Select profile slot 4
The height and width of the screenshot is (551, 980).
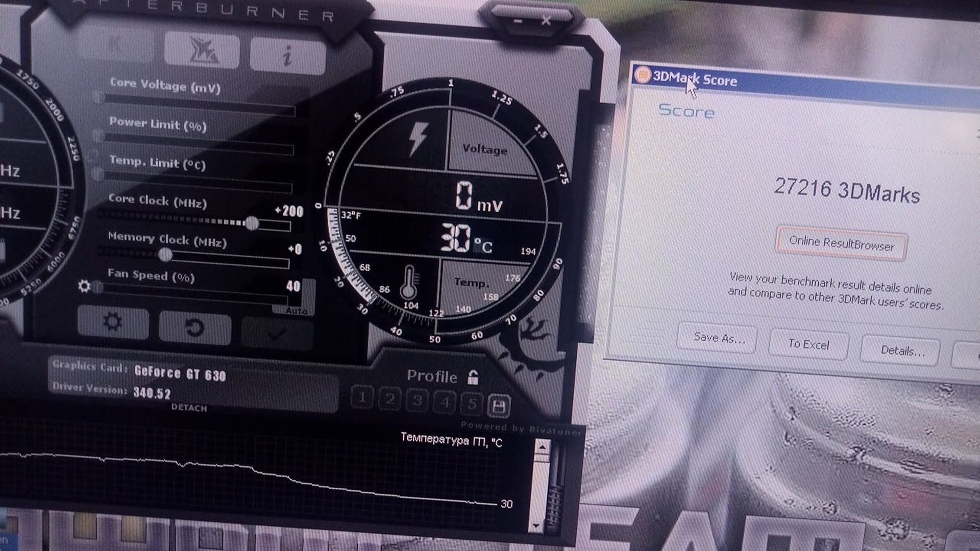pyautogui.click(x=445, y=403)
